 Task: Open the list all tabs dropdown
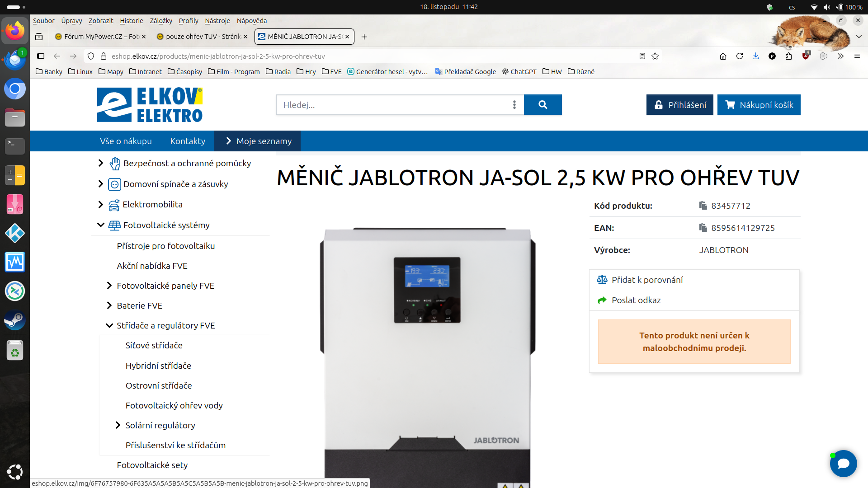coord(859,37)
